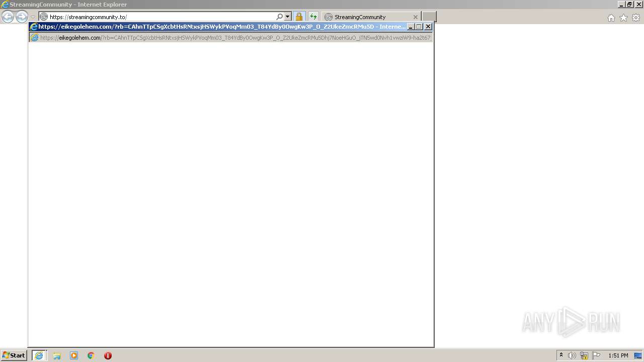Expand the address bar autocomplete dropdown arrow
Image resolution: width=644 pixels, height=362 pixels.
(288, 17)
